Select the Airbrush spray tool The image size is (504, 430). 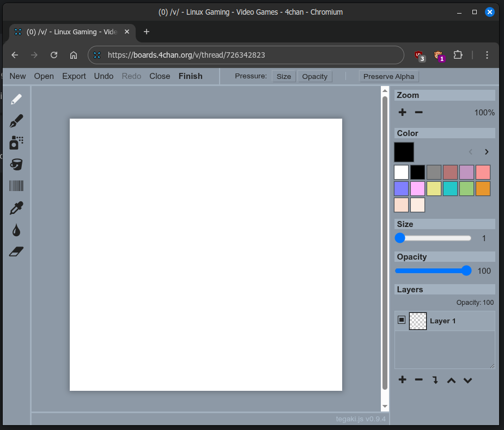coord(16,143)
